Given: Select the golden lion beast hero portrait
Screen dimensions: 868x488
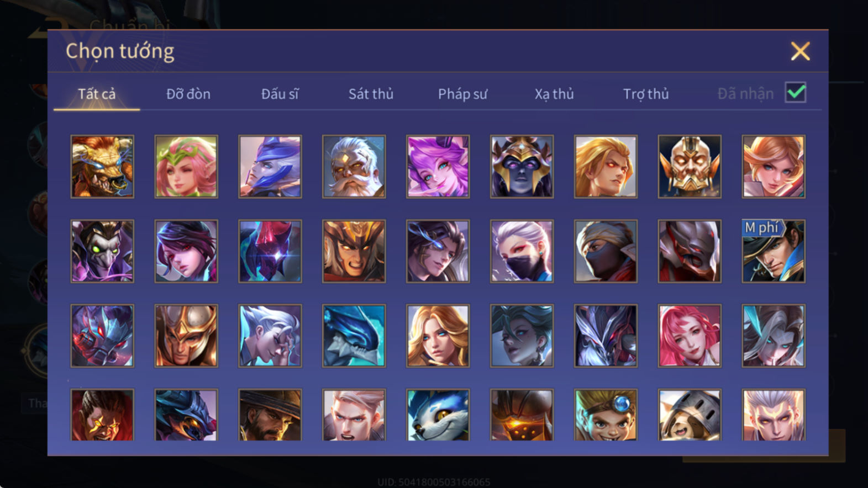Looking at the screenshot, I should pyautogui.click(x=102, y=167).
